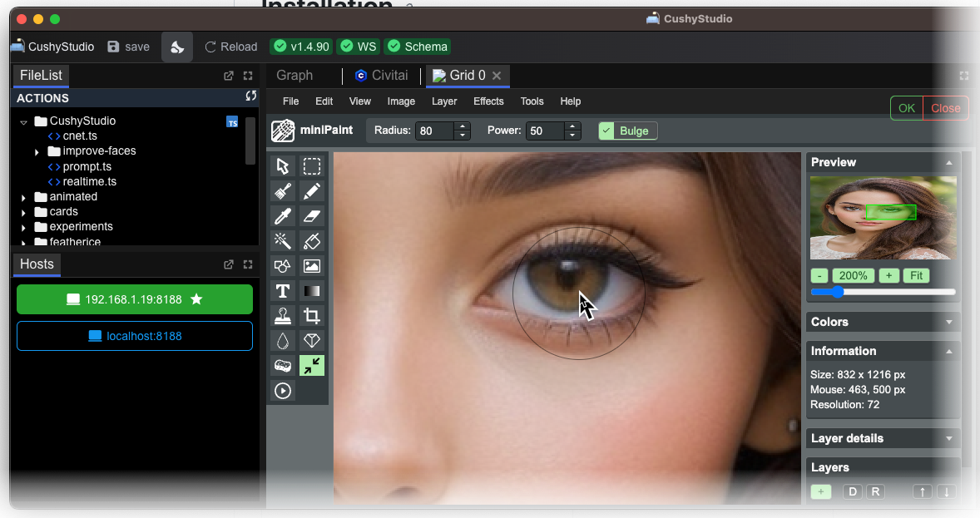The height and width of the screenshot is (518, 980).
Task: Switch to the Civitai tab
Action: coord(382,76)
